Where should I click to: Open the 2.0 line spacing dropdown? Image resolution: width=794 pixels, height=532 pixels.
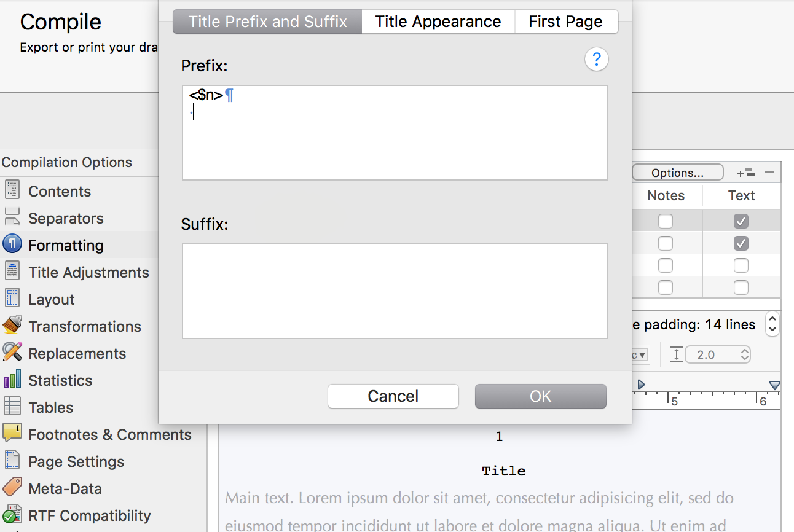coord(718,354)
